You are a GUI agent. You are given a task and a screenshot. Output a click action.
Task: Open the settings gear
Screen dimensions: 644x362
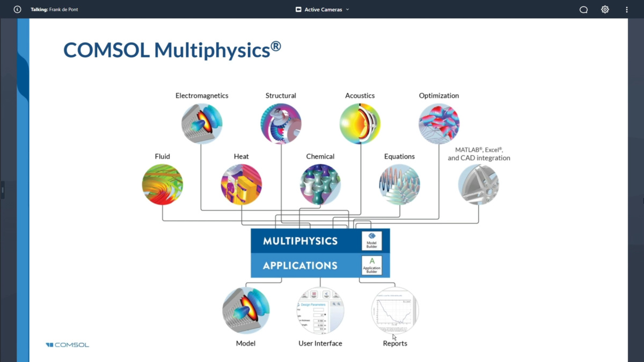pos(605,9)
